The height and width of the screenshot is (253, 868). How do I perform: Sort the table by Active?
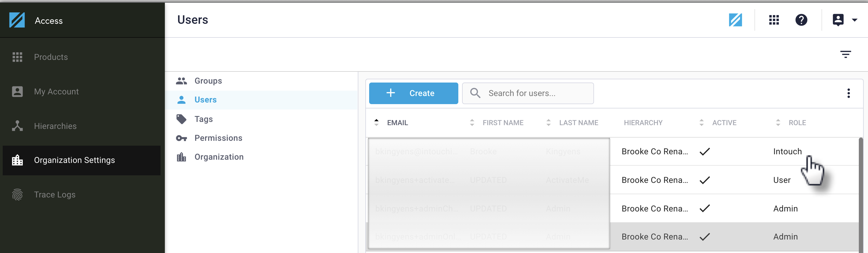point(702,122)
